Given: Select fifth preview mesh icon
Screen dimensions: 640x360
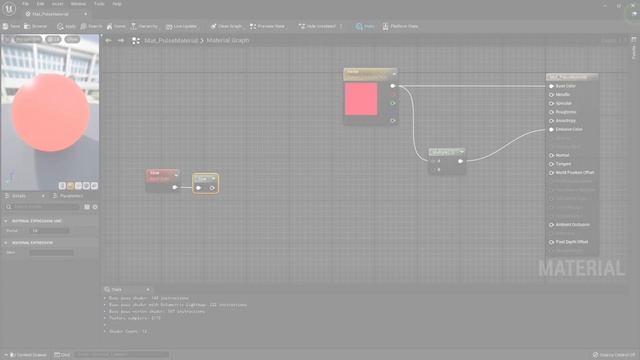Looking at the screenshot, I should 94,186.
